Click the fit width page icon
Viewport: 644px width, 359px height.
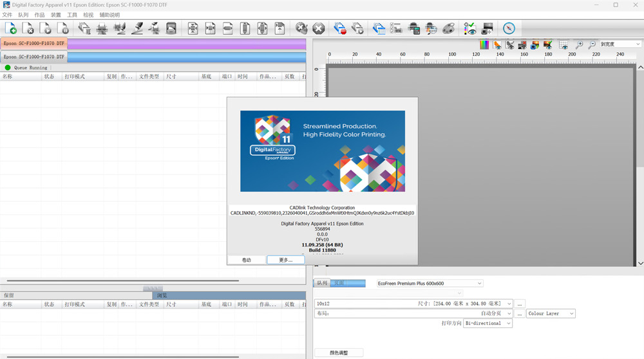(227, 28)
